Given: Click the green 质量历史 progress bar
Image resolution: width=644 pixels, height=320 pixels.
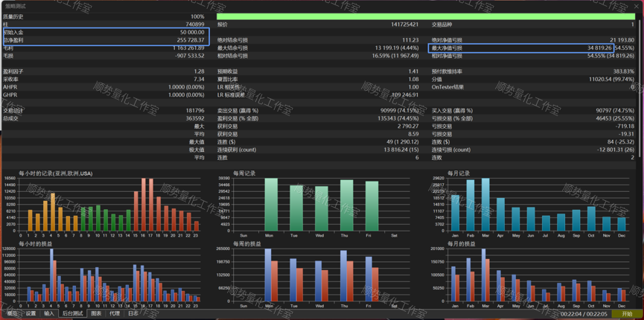Looking at the screenshot, I should click(x=426, y=16).
